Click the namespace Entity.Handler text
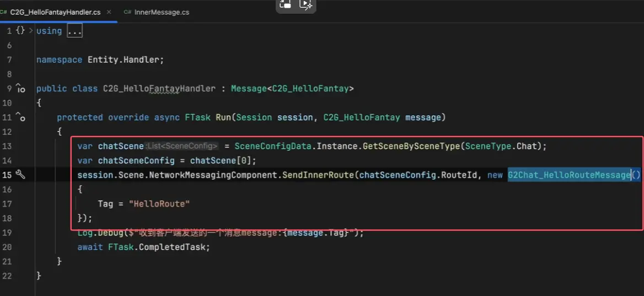 coord(100,60)
